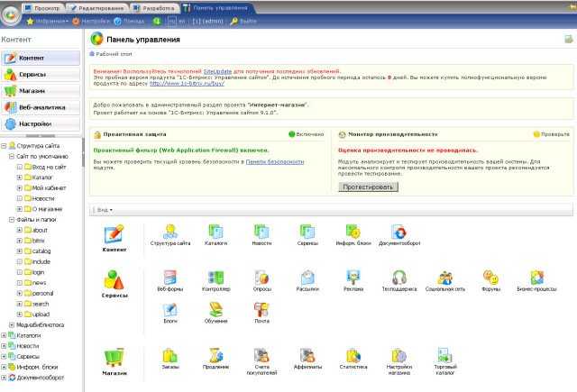Open the Бизнес-процессы icon

pyautogui.click(x=536, y=281)
